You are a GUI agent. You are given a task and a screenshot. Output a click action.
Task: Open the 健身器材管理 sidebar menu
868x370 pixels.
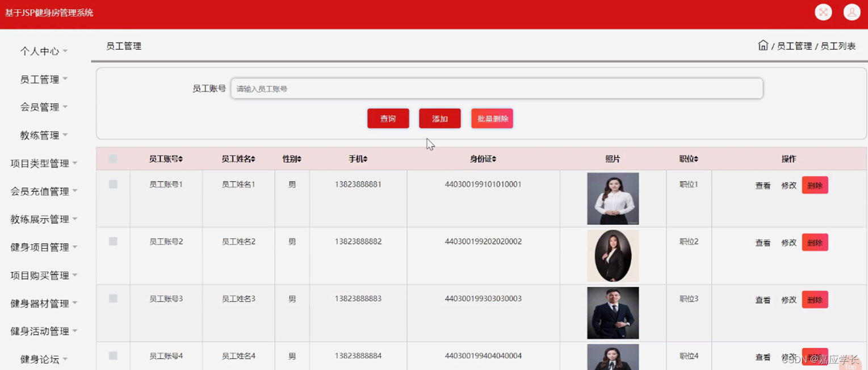pyautogui.click(x=44, y=304)
